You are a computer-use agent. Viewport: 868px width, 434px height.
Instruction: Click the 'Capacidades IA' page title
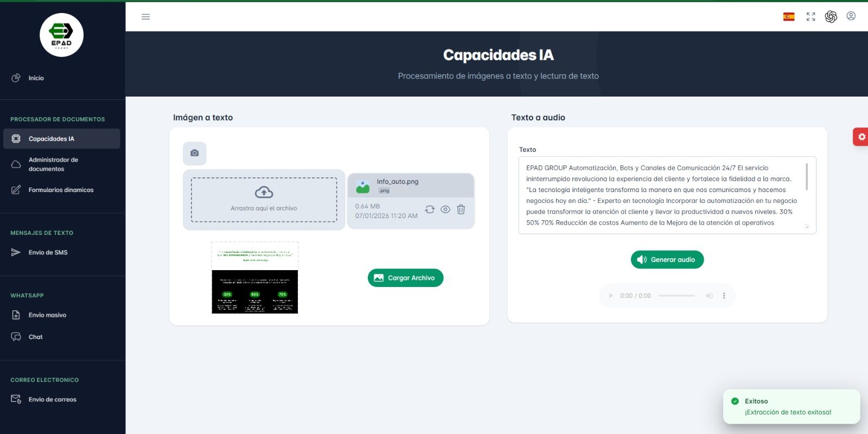[x=498, y=55]
